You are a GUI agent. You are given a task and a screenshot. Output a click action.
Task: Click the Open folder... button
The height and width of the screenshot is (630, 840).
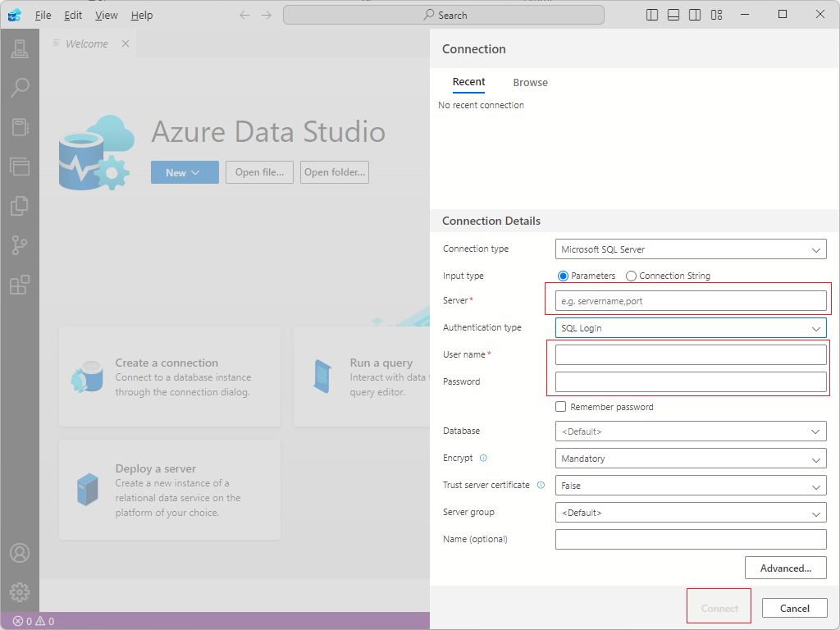pyautogui.click(x=335, y=172)
